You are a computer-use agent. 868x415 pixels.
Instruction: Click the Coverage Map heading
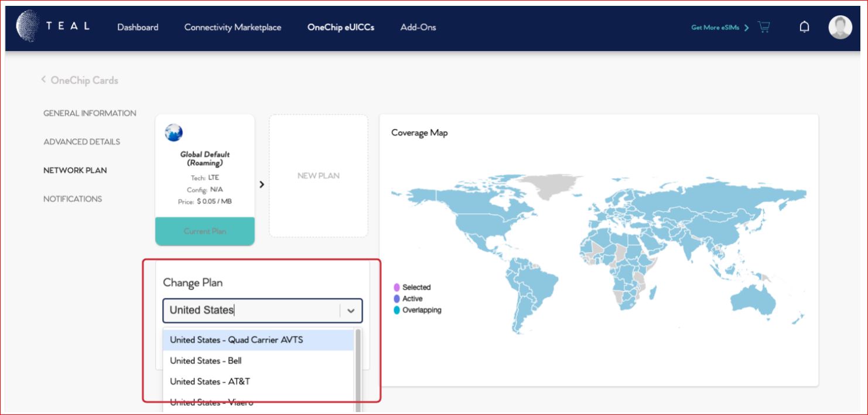[x=419, y=133]
